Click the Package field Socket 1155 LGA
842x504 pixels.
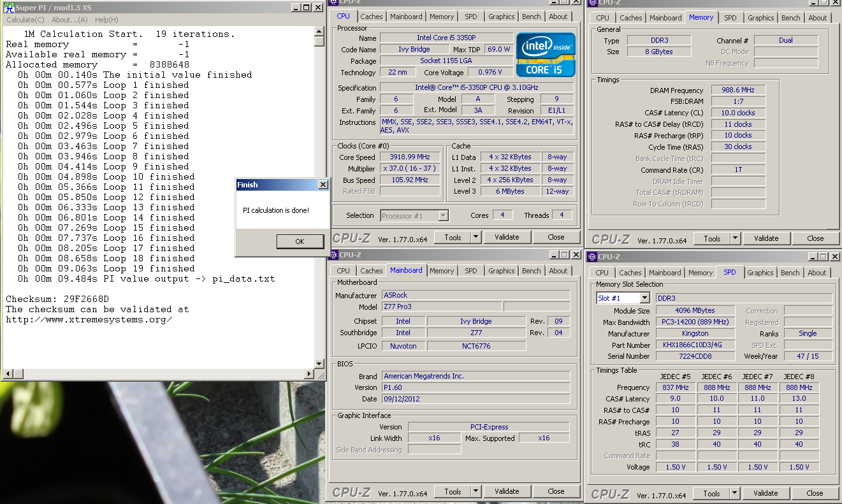(446, 61)
